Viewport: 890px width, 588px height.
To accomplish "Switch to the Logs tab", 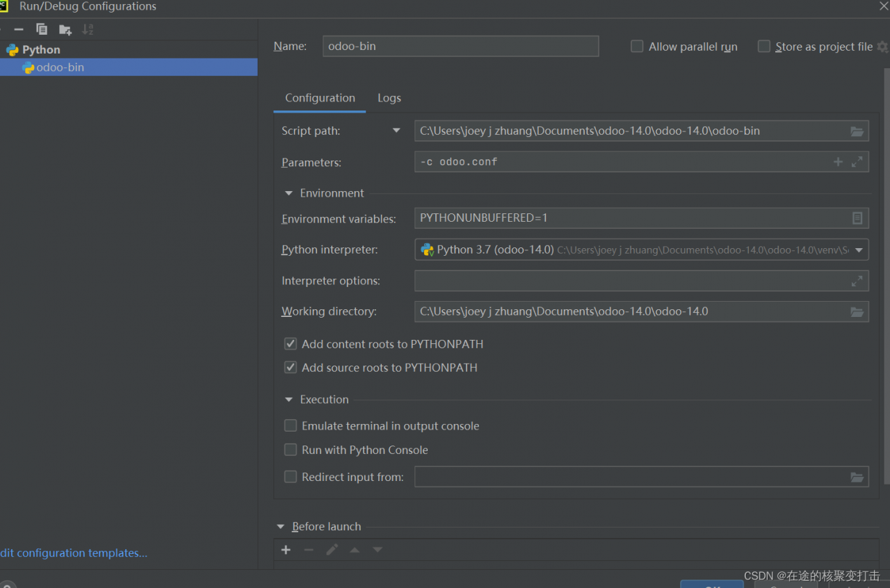I will (x=389, y=98).
